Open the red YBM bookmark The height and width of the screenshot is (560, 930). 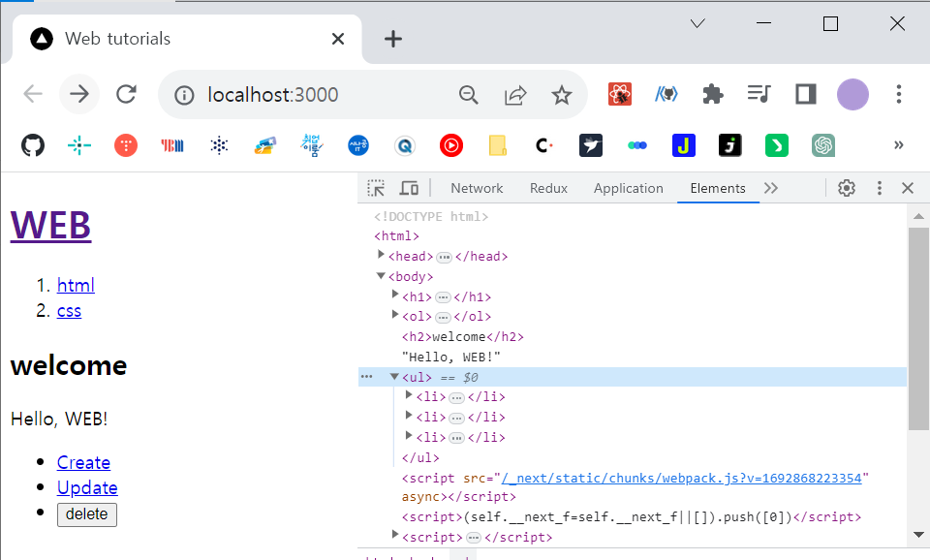coord(172,145)
